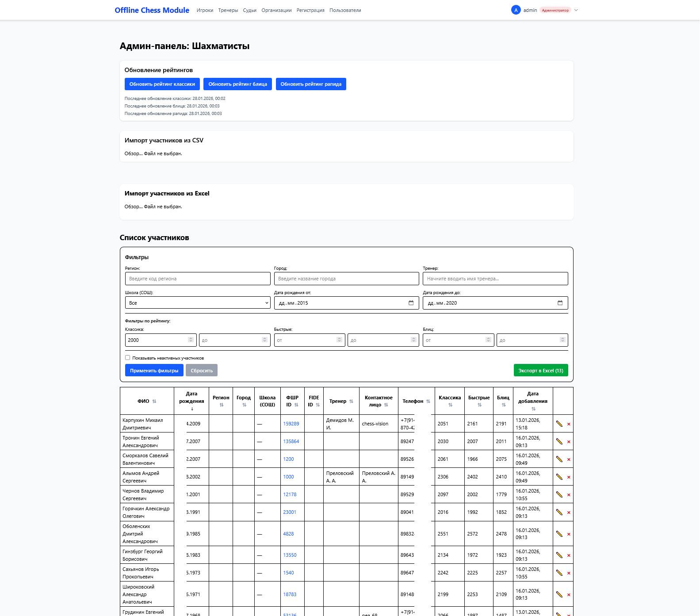The height and width of the screenshot is (616, 700).
Task: Sort the table by Блиц rating
Action: click(x=504, y=405)
